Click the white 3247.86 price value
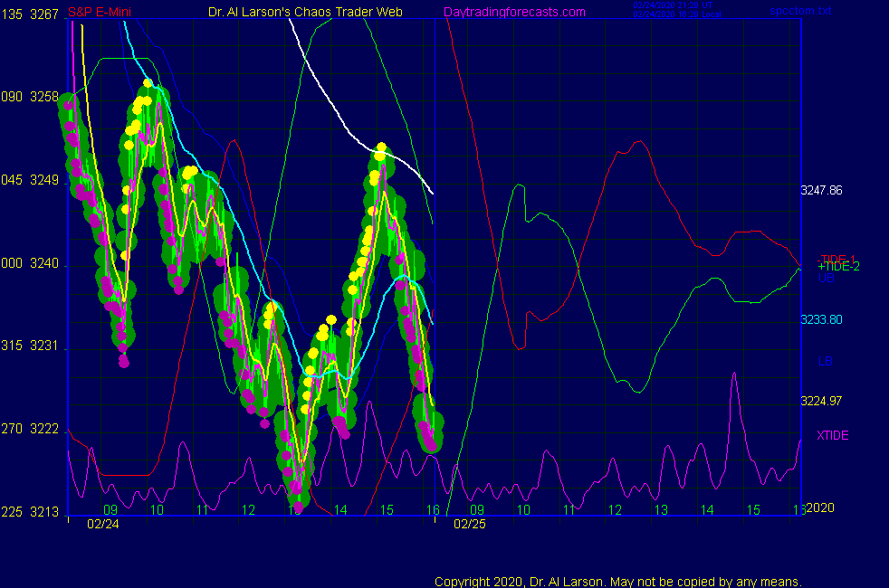Viewport: 889px width, 588px height. [821, 191]
